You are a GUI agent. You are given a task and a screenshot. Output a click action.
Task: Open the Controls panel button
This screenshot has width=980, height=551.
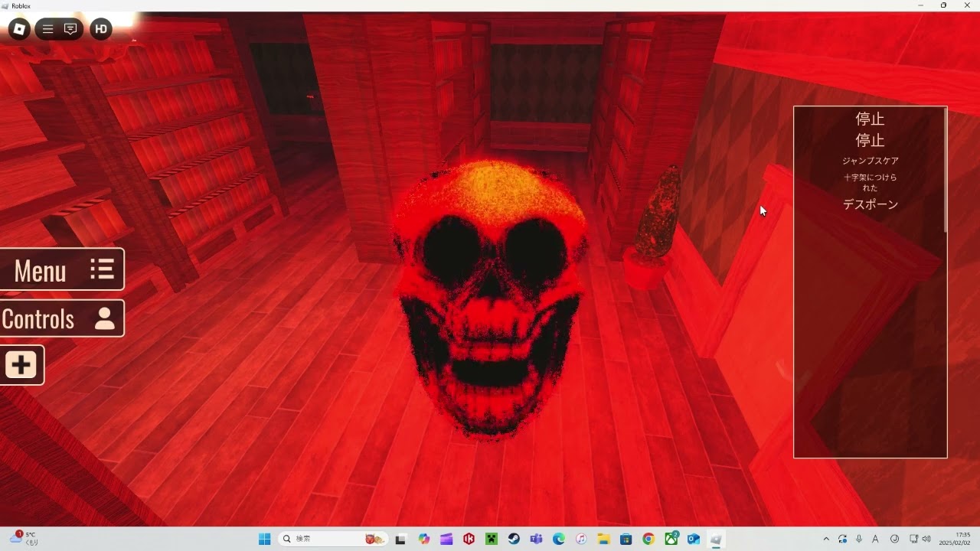point(61,318)
